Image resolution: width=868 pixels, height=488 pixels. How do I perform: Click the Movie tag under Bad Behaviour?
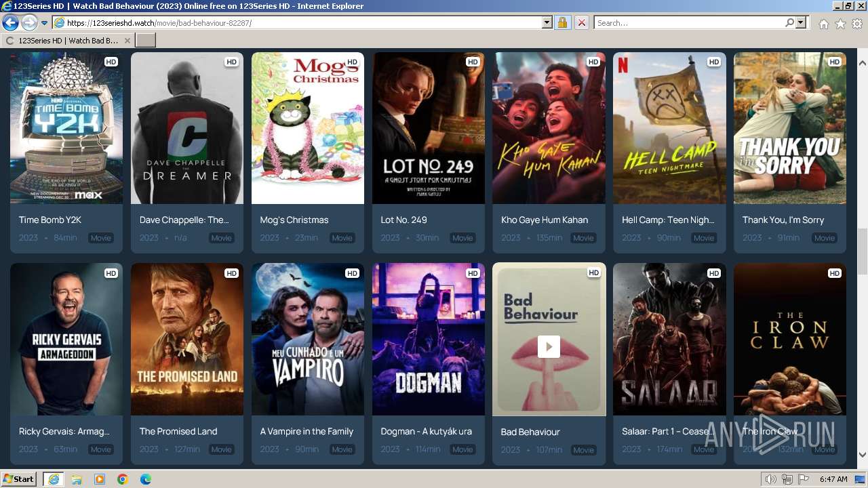[x=583, y=450]
